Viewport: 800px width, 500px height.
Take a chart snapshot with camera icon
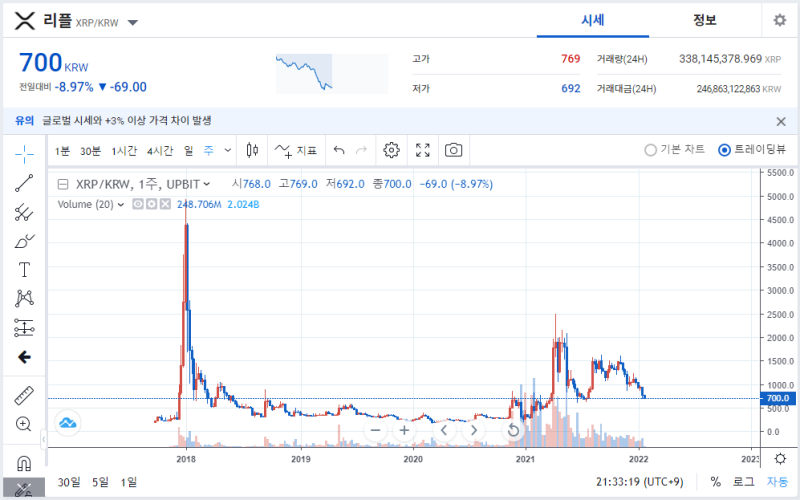[x=454, y=150]
